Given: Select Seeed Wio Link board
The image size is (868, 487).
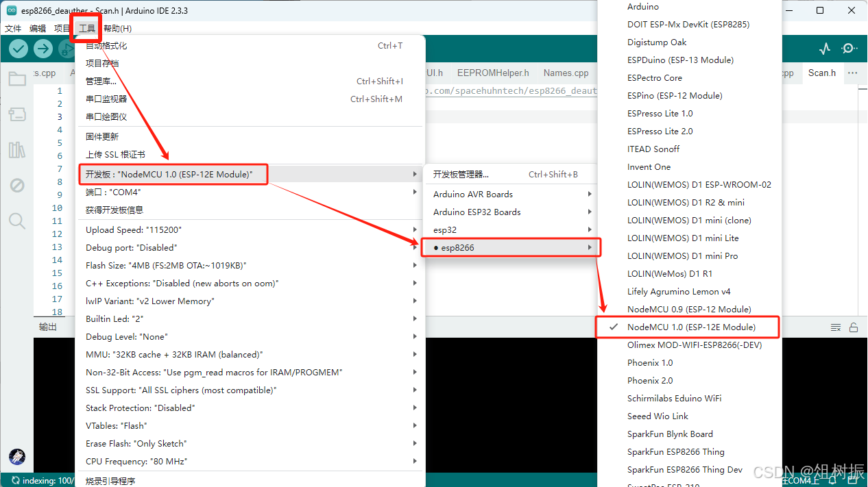Looking at the screenshot, I should (x=689, y=416).
